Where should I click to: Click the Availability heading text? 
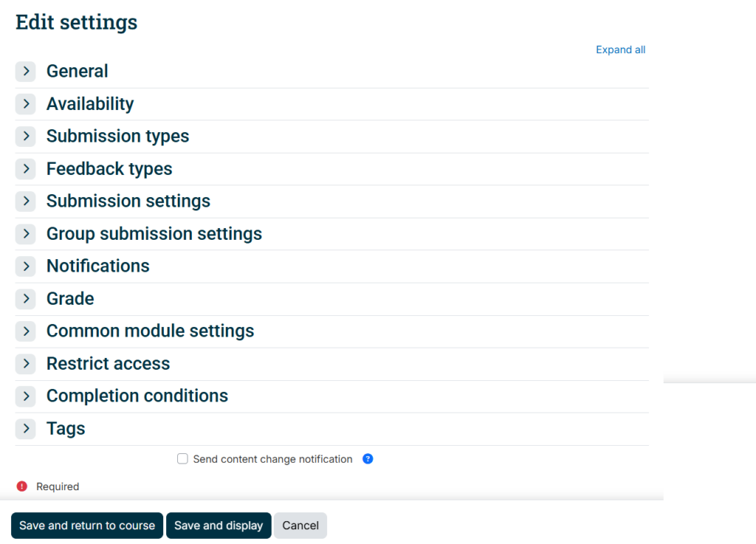[90, 104]
